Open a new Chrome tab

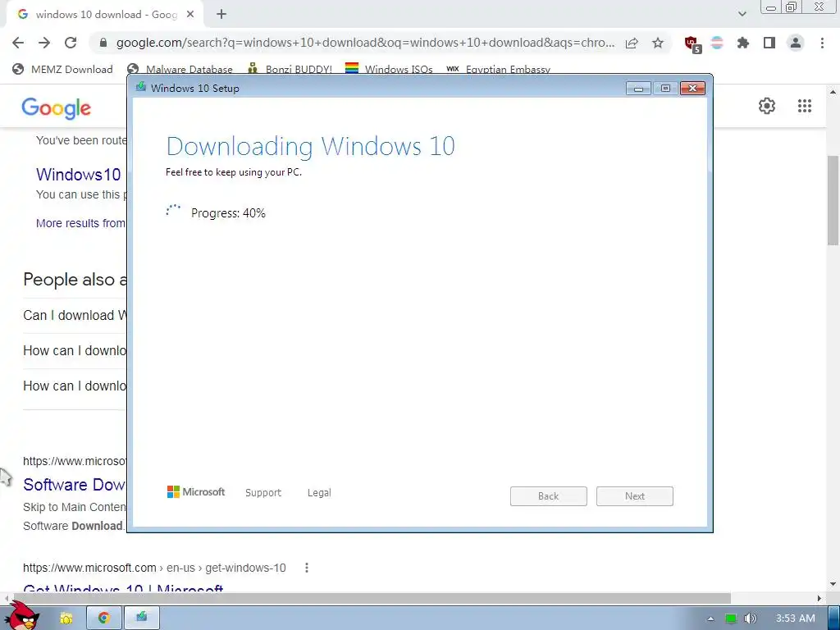tap(221, 15)
